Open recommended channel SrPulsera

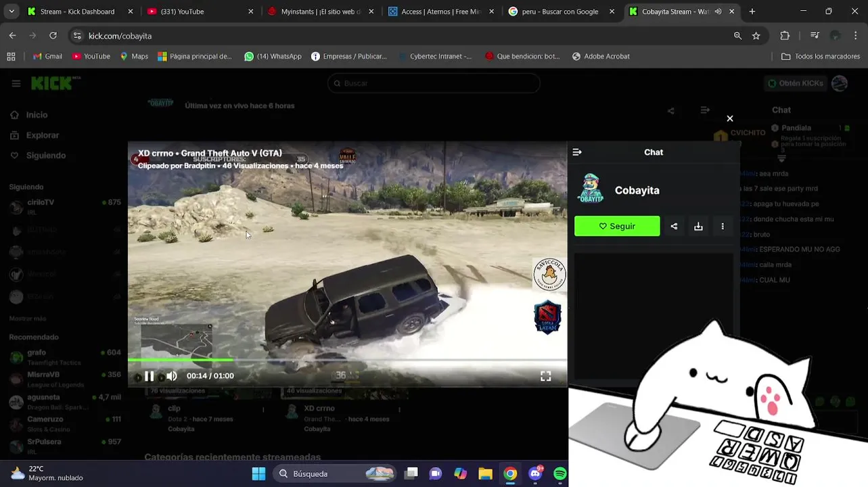pos(65,446)
